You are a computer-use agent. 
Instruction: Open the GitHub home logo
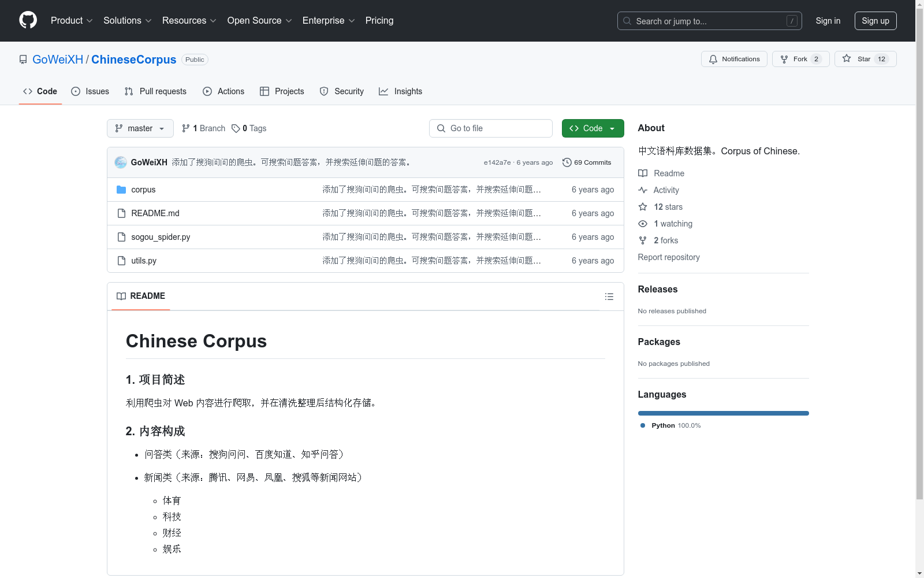28,20
